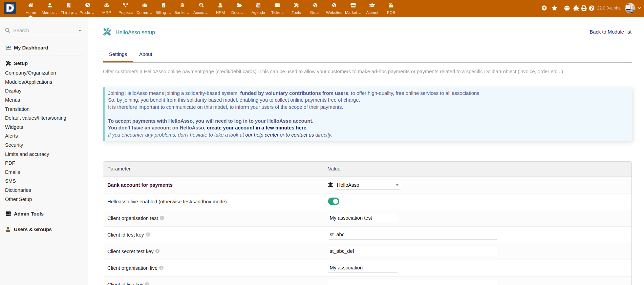644x285 pixels.
Task: Toggle Helloasso live enabled switch
Action: [334, 202]
